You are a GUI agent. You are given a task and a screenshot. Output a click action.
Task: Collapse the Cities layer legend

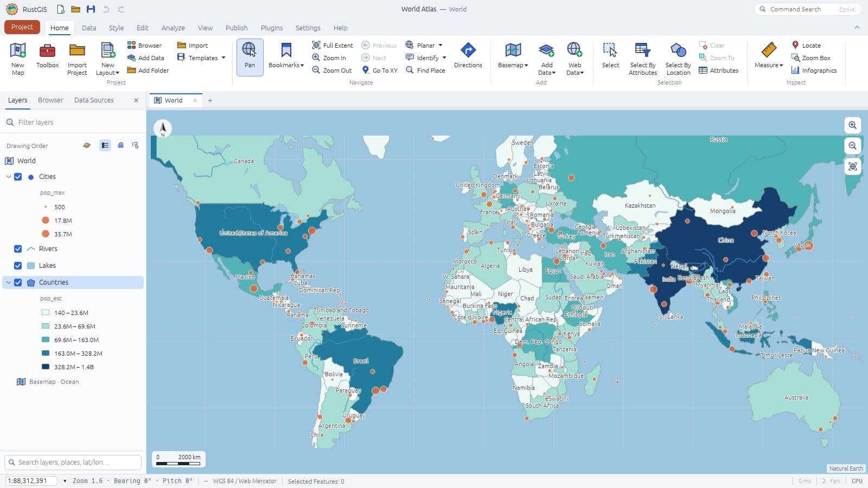click(9, 177)
